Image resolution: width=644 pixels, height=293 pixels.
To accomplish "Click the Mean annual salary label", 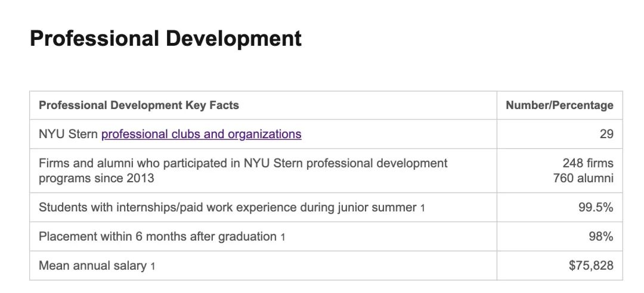I will click(x=92, y=266).
